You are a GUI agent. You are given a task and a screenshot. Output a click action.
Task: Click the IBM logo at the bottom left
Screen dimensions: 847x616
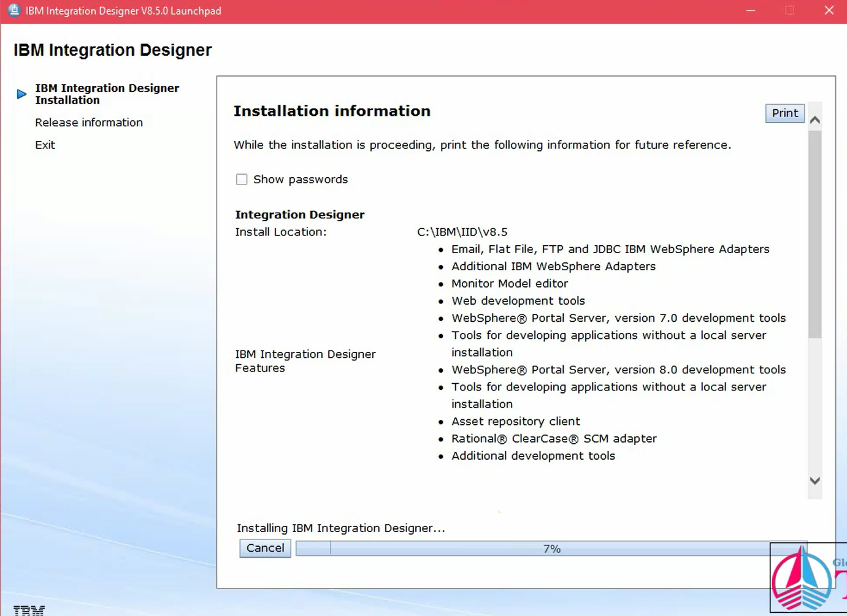click(28, 610)
